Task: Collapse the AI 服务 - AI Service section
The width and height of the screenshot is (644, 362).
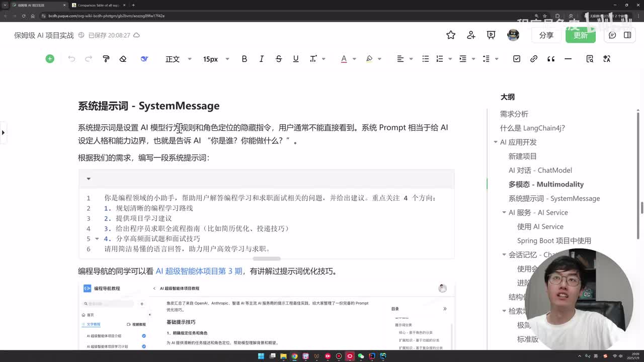Action: (x=504, y=213)
